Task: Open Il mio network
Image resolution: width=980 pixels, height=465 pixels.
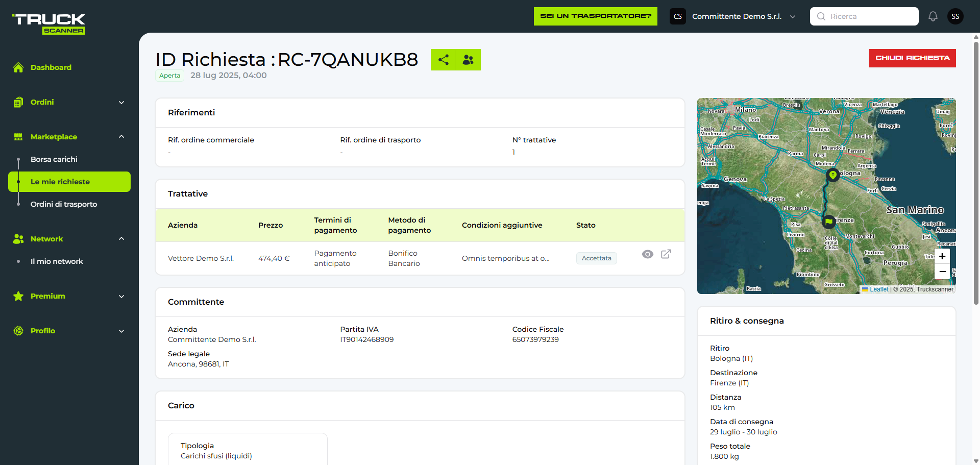Action: point(57,261)
